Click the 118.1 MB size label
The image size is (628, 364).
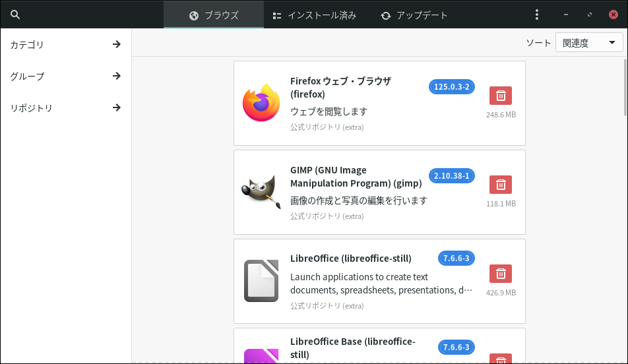501,203
